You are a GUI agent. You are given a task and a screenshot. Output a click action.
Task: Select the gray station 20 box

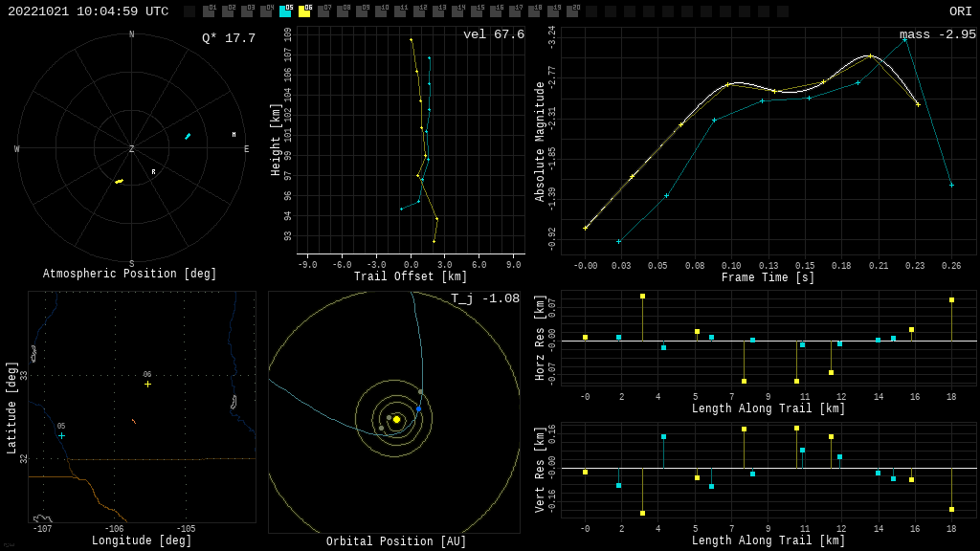click(572, 11)
